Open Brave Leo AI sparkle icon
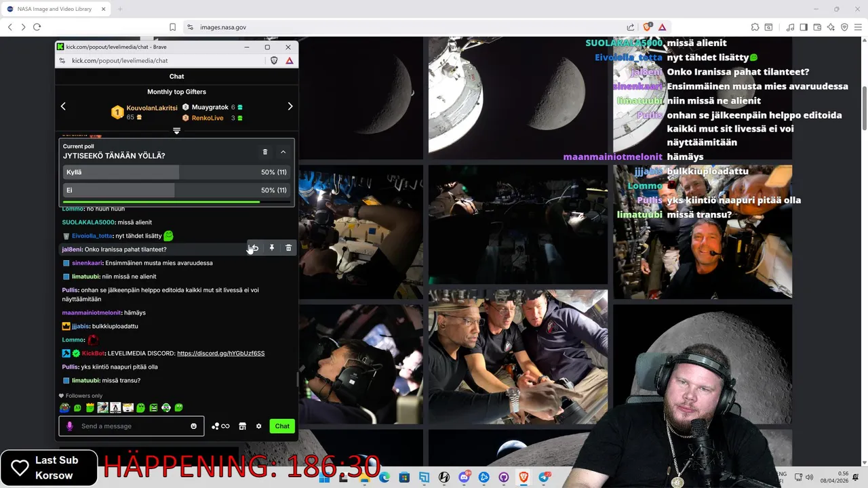 point(831,27)
